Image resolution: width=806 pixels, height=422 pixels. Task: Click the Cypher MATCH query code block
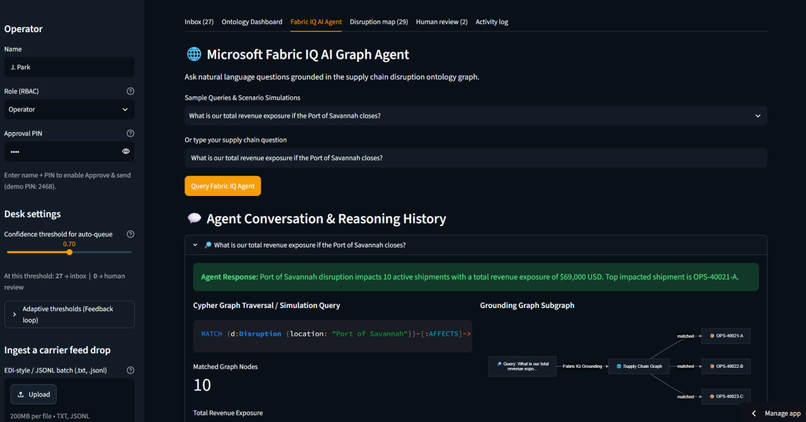pos(332,336)
